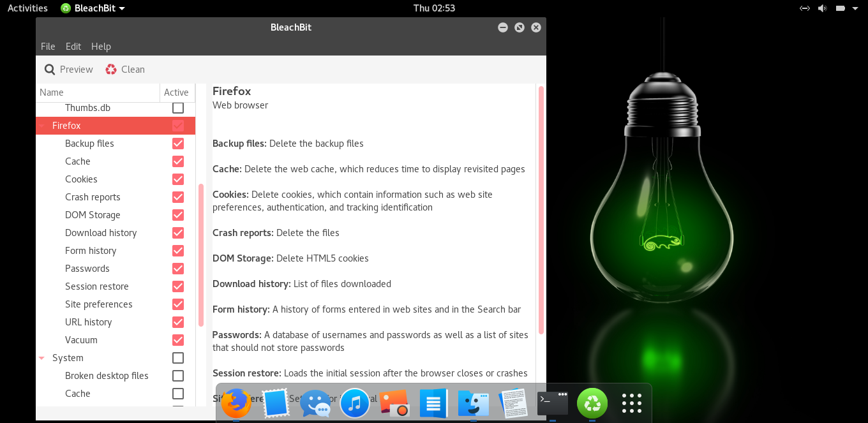
Task: Open the text notes icon in dock
Action: (513, 403)
